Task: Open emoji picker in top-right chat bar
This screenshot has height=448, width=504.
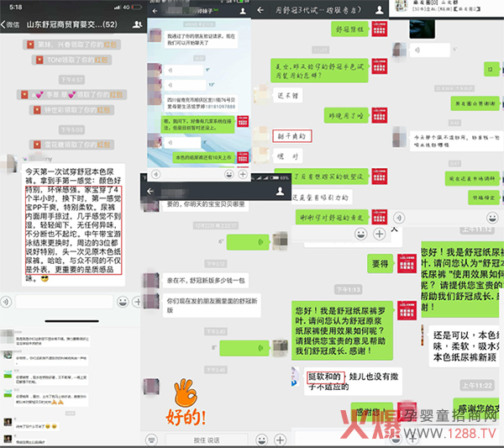Action: 492,218
